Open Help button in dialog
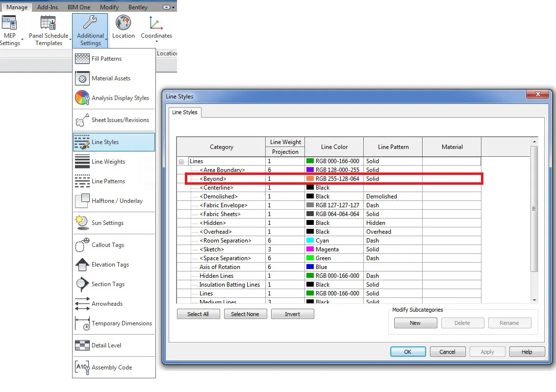The width and height of the screenshot is (556, 392). click(x=527, y=352)
